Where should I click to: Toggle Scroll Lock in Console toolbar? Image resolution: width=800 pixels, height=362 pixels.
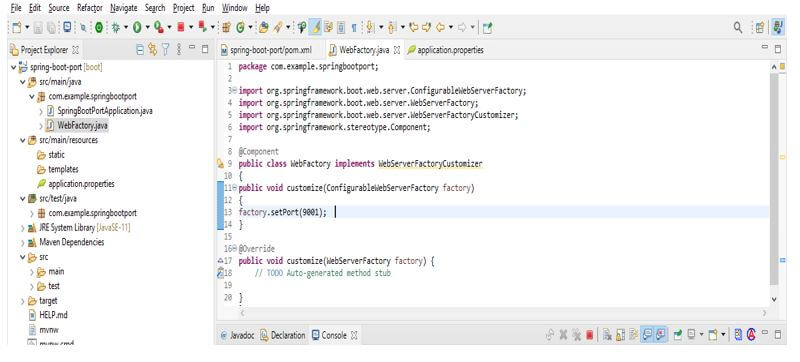tap(620, 335)
